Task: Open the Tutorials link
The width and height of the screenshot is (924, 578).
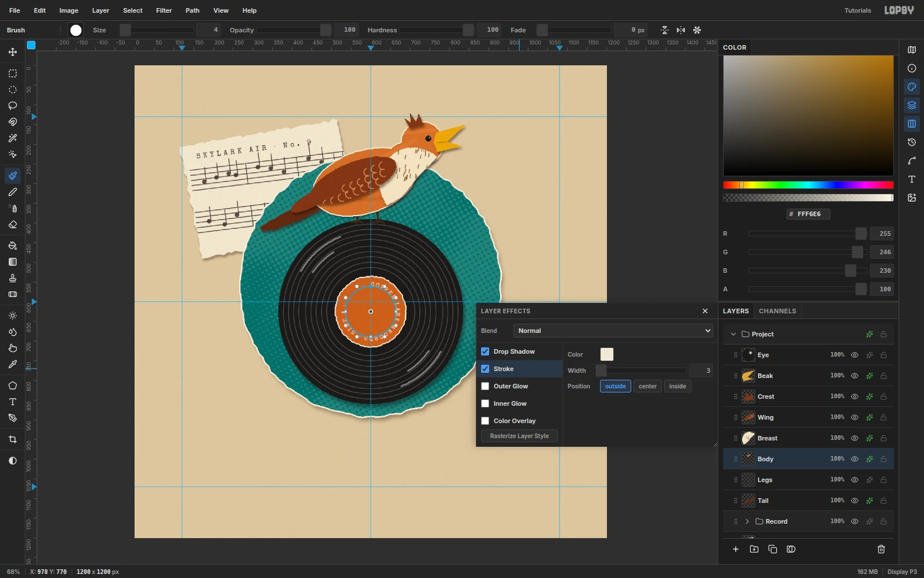Action: (858, 10)
